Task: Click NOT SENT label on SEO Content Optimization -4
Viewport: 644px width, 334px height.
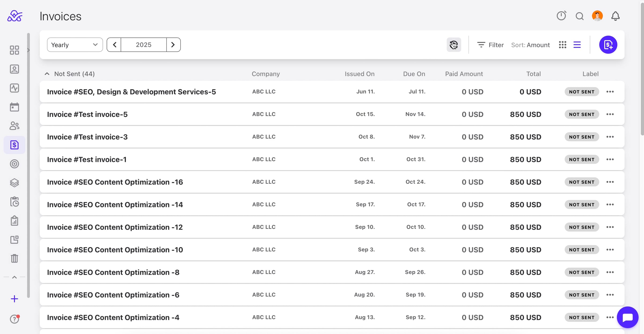Action: click(x=582, y=317)
